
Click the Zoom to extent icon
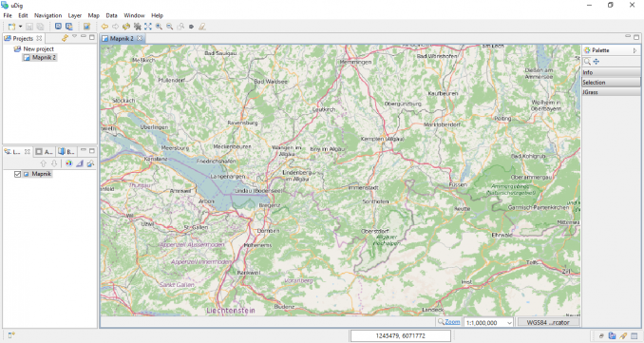(148, 27)
